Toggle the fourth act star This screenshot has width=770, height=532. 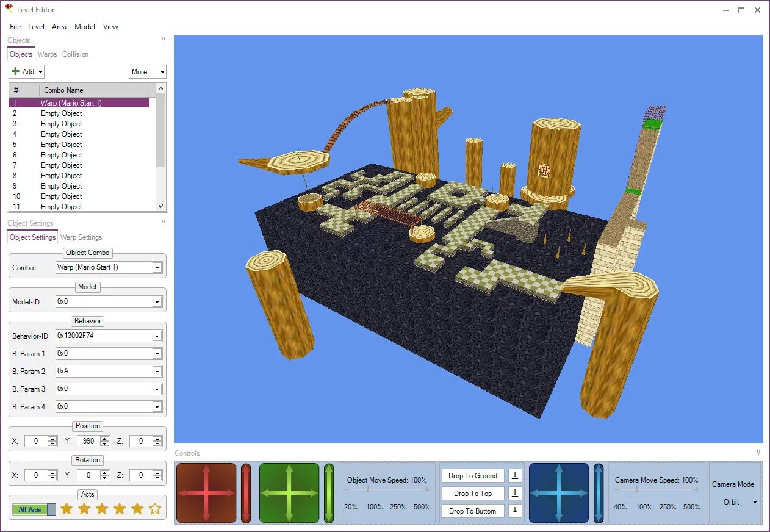(120, 508)
